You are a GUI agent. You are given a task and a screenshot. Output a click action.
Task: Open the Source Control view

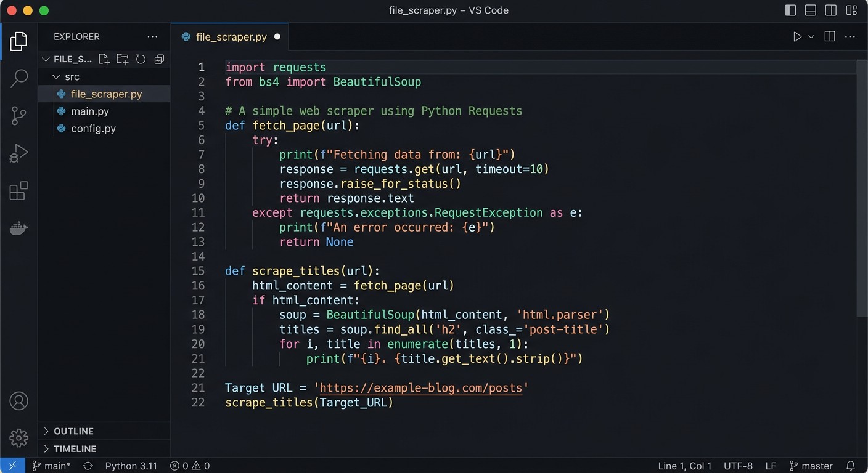[x=18, y=116]
